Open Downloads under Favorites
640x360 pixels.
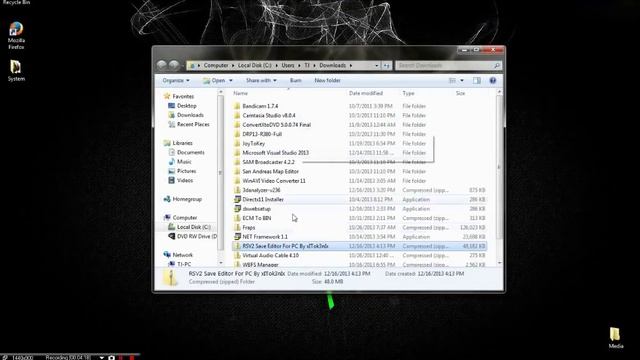click(x=186, y=115)
